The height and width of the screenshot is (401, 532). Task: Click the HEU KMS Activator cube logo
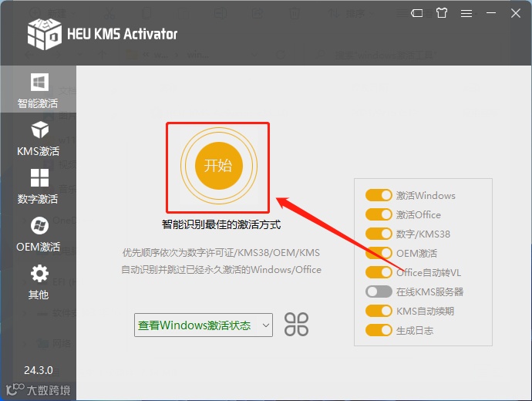click(x=45, y=34)
